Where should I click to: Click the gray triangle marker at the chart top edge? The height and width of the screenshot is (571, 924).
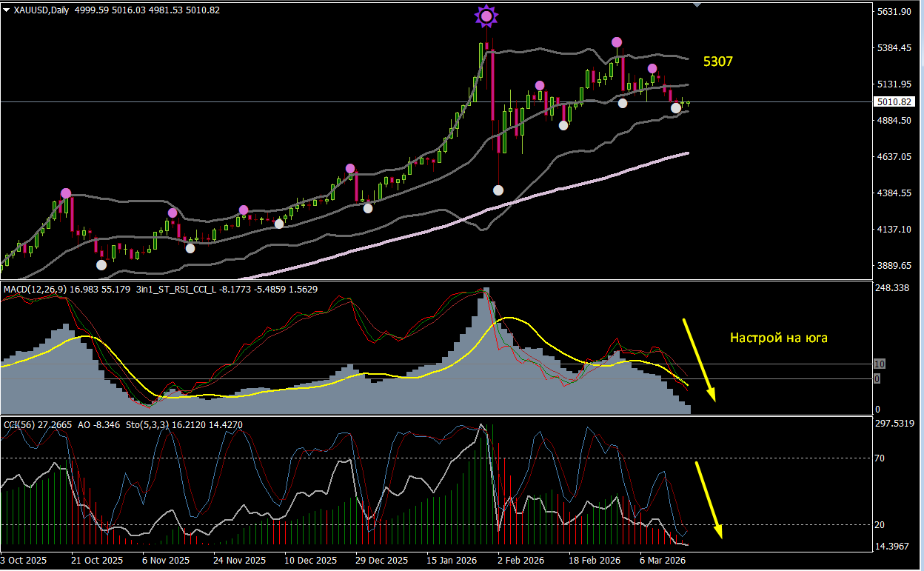click(696, 5)
